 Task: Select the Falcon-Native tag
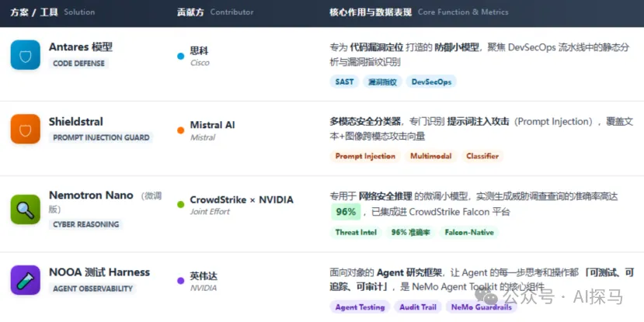(x=469, y=232)
